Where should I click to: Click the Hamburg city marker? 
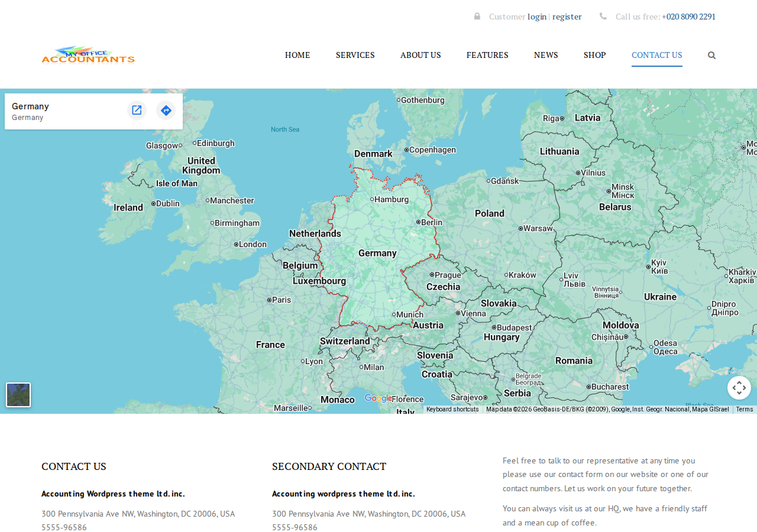point(372,199)
